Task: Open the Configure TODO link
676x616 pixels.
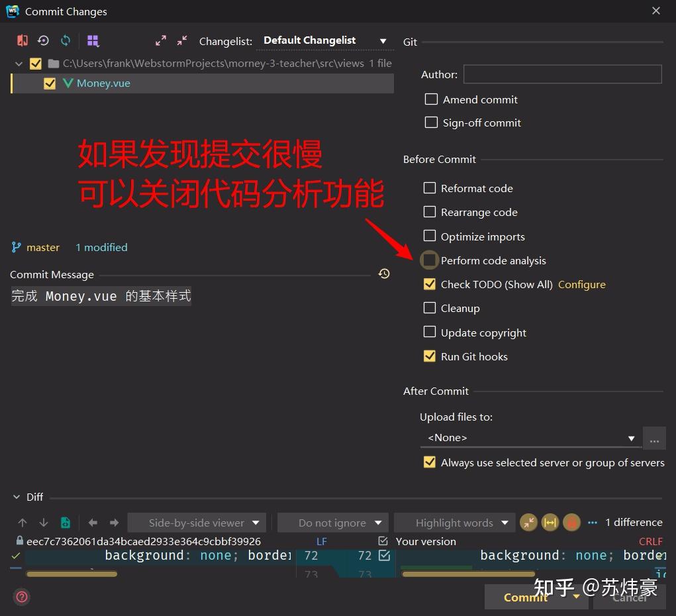Action: click(581, 285)
